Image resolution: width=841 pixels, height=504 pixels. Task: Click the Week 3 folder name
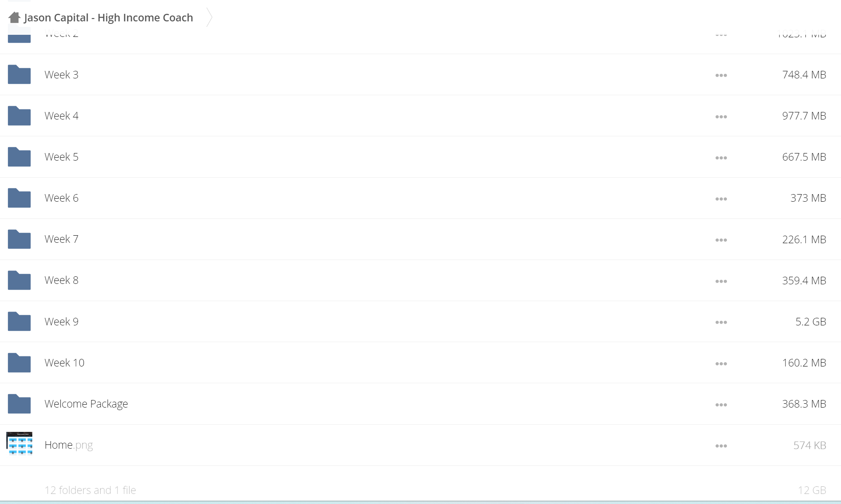tap(61, 75)
